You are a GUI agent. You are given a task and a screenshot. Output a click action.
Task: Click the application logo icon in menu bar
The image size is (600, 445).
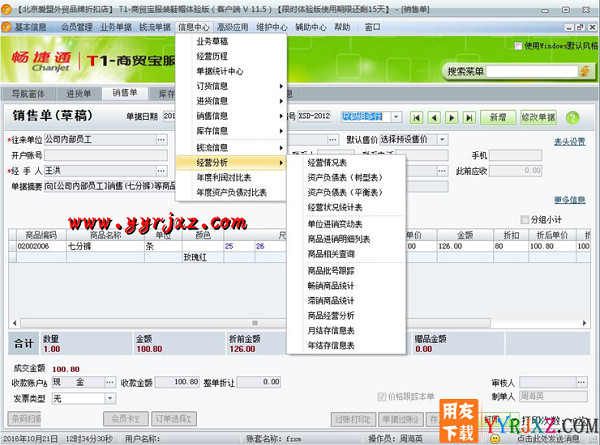[x=7, y=27]
